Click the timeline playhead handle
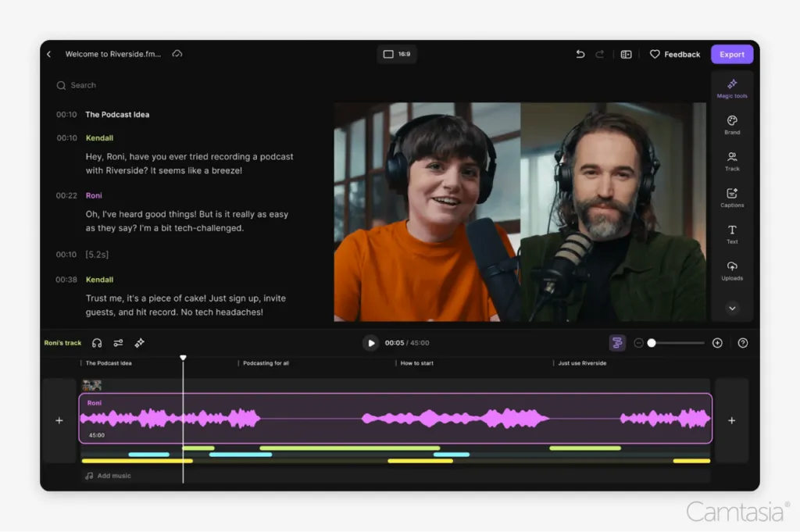 [183, 358]
